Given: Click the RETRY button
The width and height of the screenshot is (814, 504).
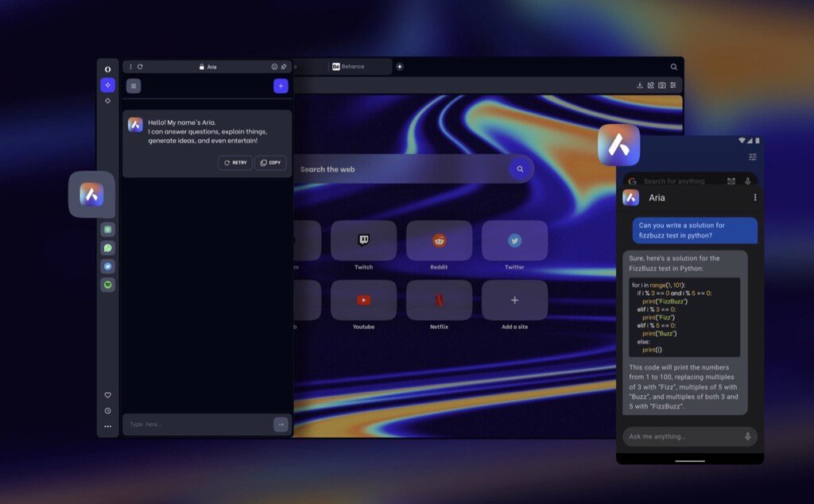Looking at the screenshot, I should (235, 162).
